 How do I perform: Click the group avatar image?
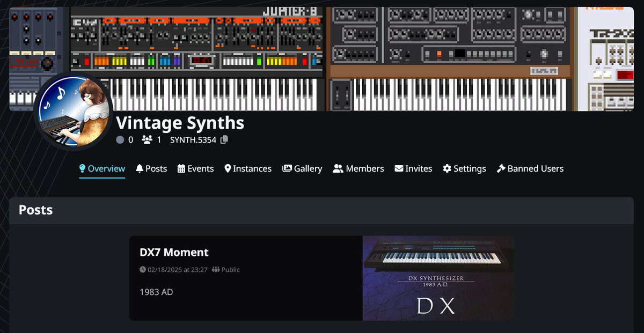tap(73, 112)
